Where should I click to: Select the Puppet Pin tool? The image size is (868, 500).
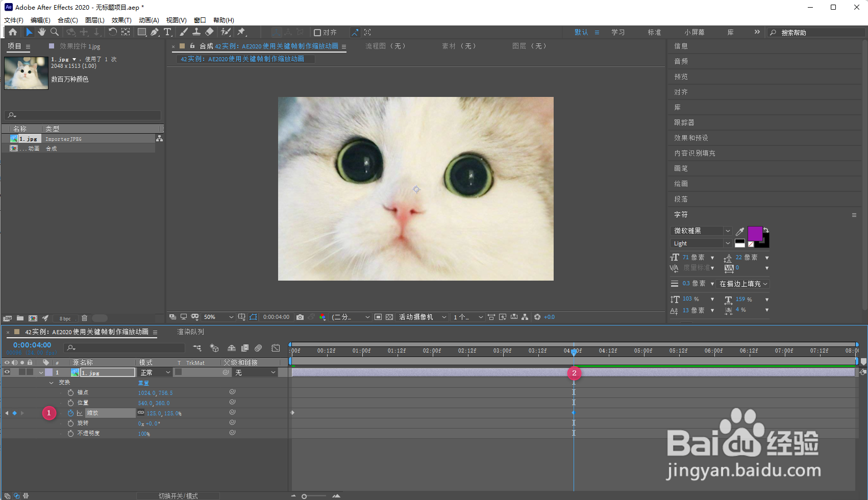(241, 32)
